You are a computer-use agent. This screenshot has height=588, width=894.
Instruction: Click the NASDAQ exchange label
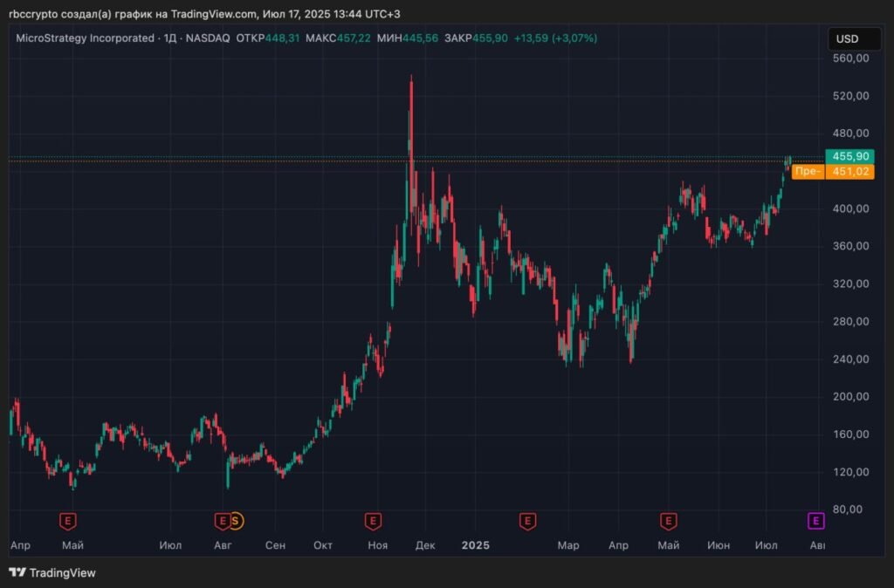coord(208,38)
